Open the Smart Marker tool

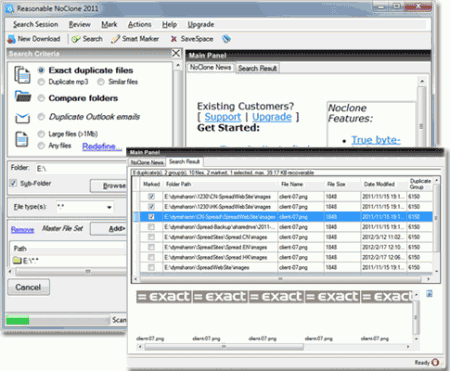(135, 39)
